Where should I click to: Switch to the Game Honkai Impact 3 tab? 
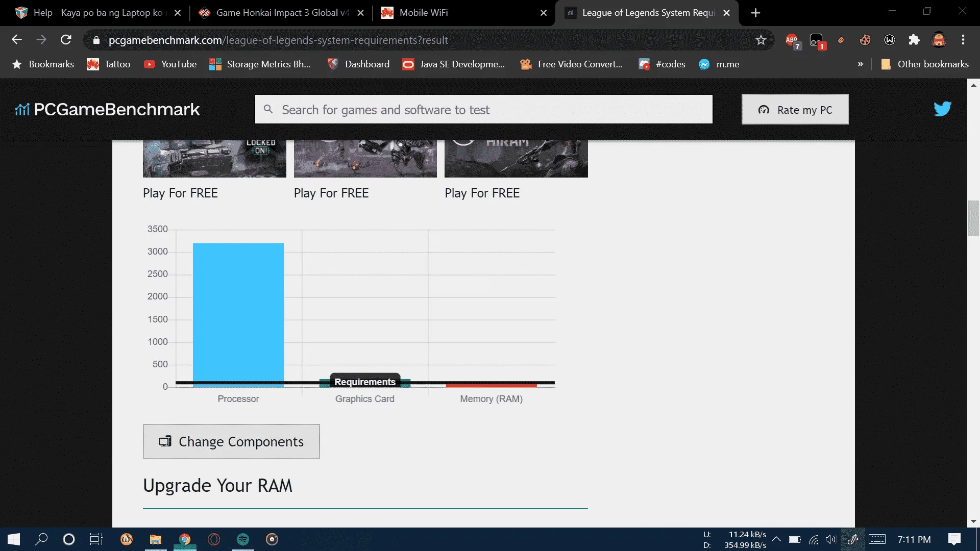(x=282, y=13)
